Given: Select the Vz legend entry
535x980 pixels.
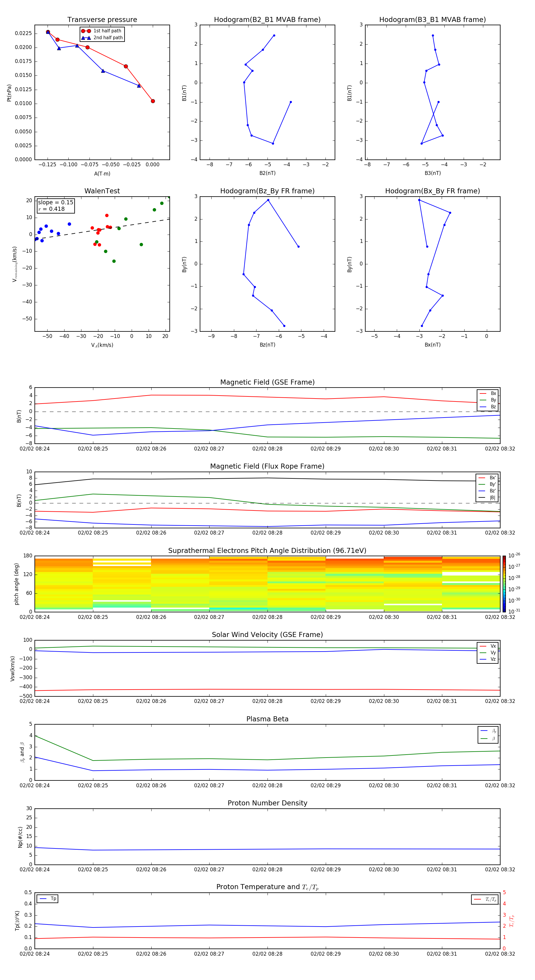Looking at the screenshot, I should coord(488,659).
